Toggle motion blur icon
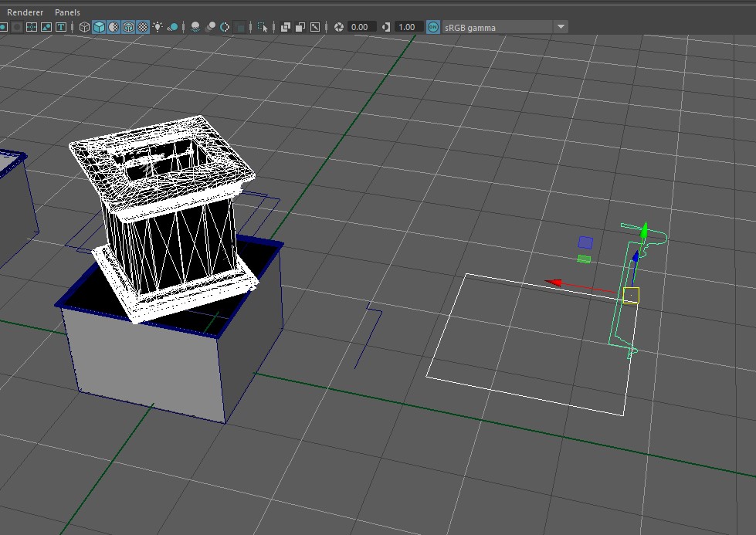 point(210,27)
